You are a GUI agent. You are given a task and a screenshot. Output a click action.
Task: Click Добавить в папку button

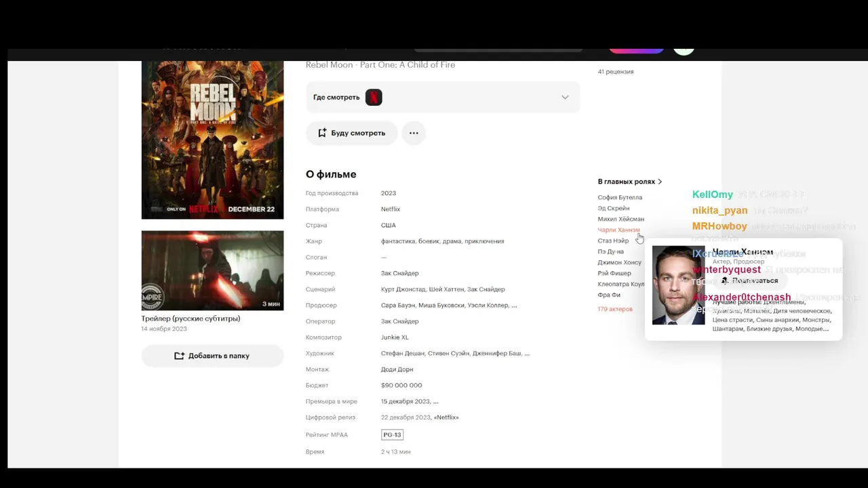pyautogui.click(x=212, y=356)
